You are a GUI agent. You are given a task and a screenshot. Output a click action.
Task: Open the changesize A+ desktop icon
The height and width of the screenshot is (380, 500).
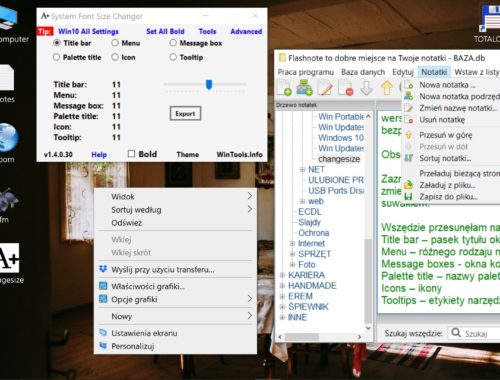click(x=9, y=258)
